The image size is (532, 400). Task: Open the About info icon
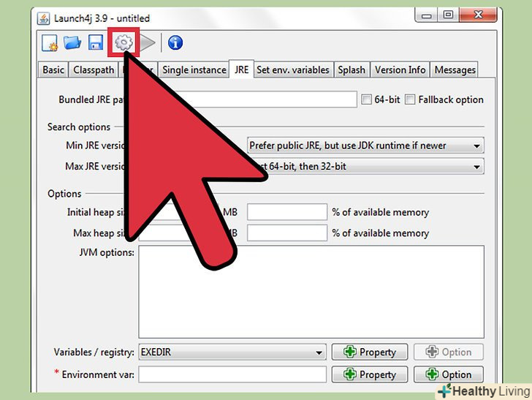tap(175, 43)
